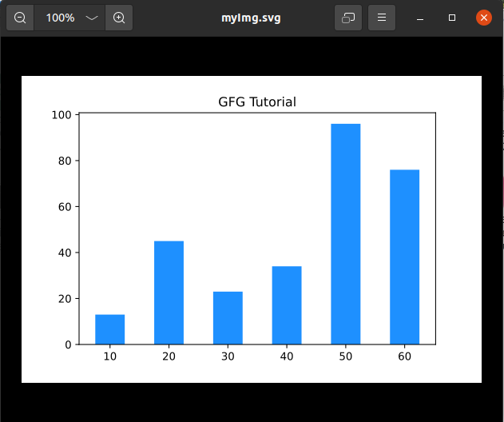Image resolution: width=504 pixels, height=422 pixels.
Task: Click the tallest bar above 50
Action: [346, 234]
